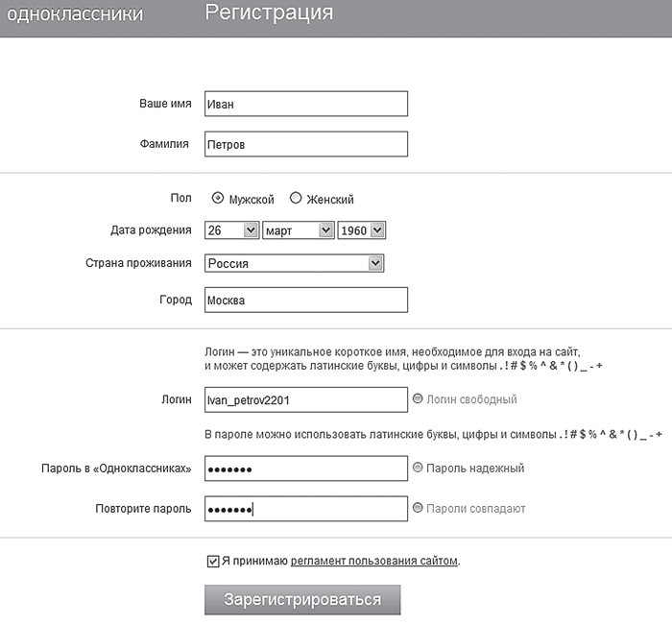Open the birth month dropdown showing март
The width and height of the screenshot is (672, 625).
[x=299, y=230]
